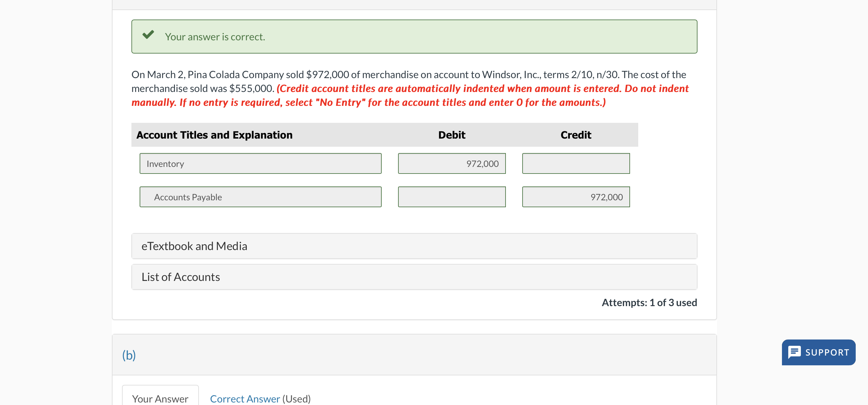
Task: Click the Attempts: 1 of 3 used text
Action: pos(649,302)
